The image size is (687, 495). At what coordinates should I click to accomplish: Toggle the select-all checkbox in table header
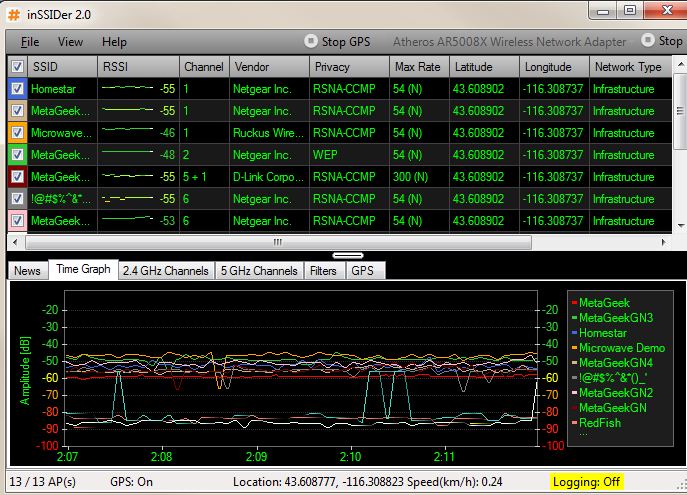(x=16, y=67)
